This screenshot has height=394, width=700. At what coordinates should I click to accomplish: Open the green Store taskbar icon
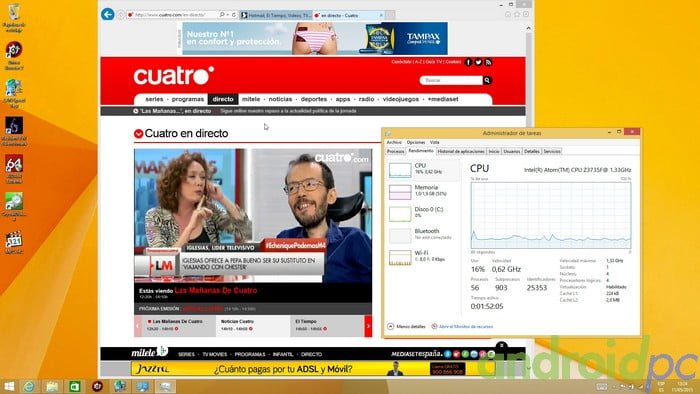pos(75,386)
